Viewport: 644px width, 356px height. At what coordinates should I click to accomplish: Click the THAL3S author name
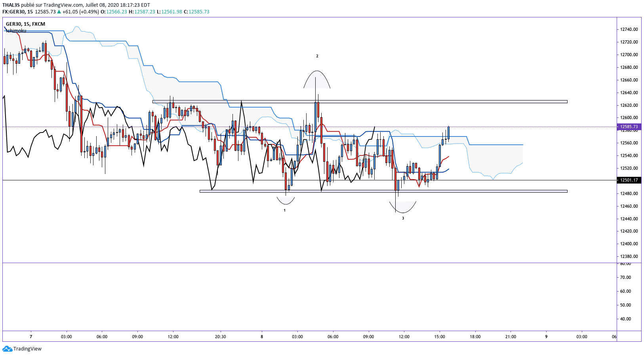click(11, 5)
